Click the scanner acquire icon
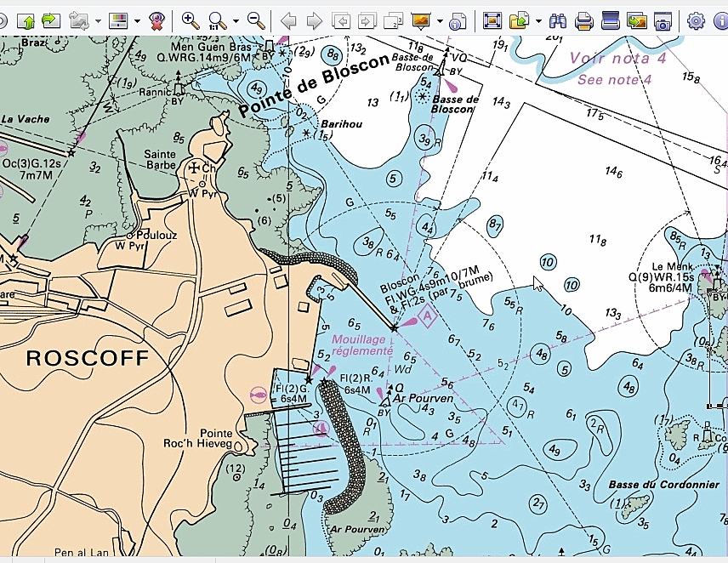This screenshot has height=563, width=728. (610, 21)
